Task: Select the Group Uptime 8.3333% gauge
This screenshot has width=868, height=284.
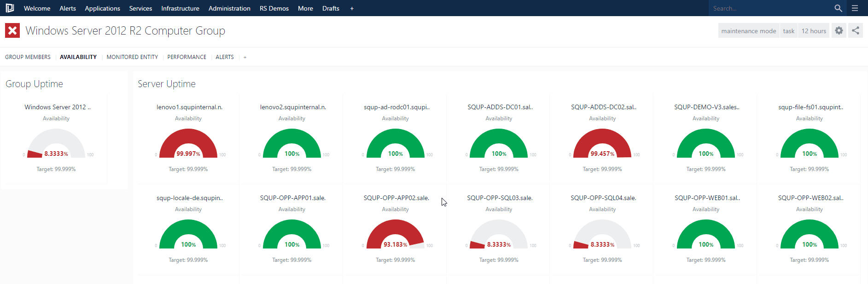Action: point(56,145)
